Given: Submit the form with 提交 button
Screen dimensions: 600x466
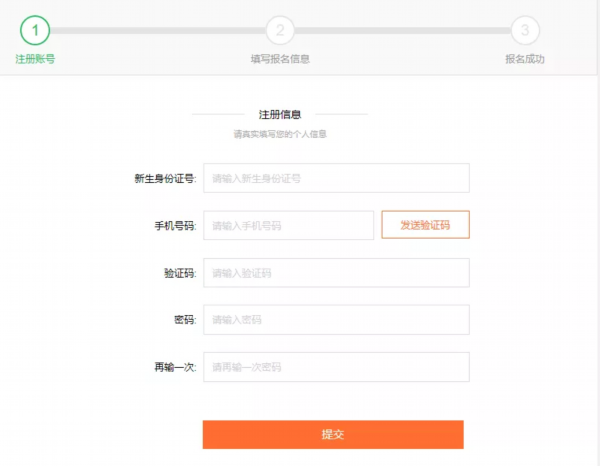Looking at the screenshot, I should pos(333,434).
